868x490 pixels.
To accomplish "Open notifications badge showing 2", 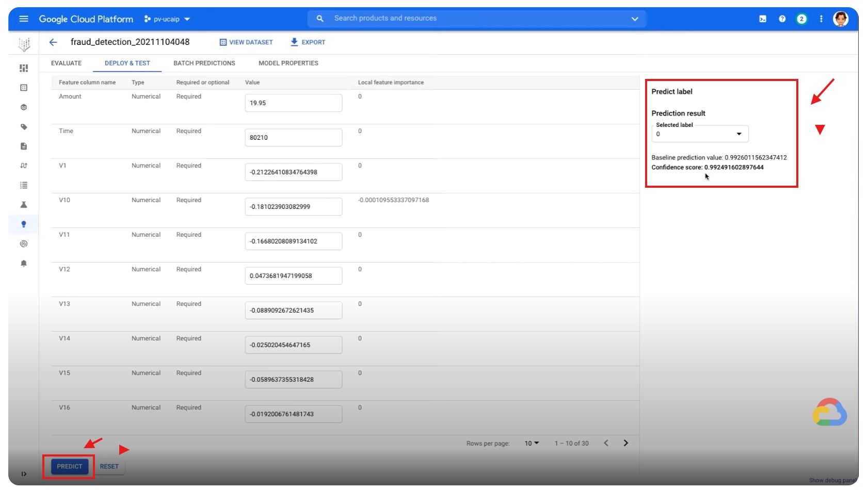I will 801,19.
